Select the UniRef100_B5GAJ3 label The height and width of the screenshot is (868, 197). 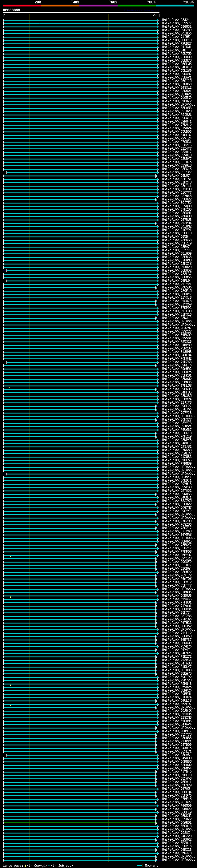(x=176, y=826)
